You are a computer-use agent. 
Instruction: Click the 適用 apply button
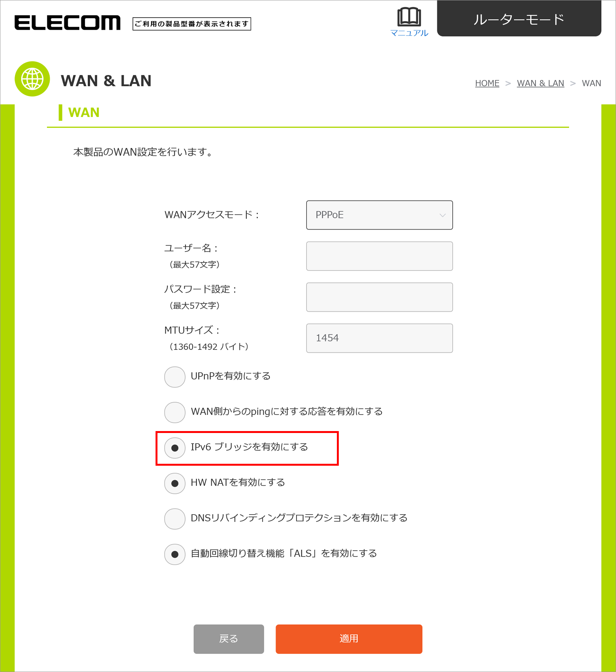coord(349,639)
